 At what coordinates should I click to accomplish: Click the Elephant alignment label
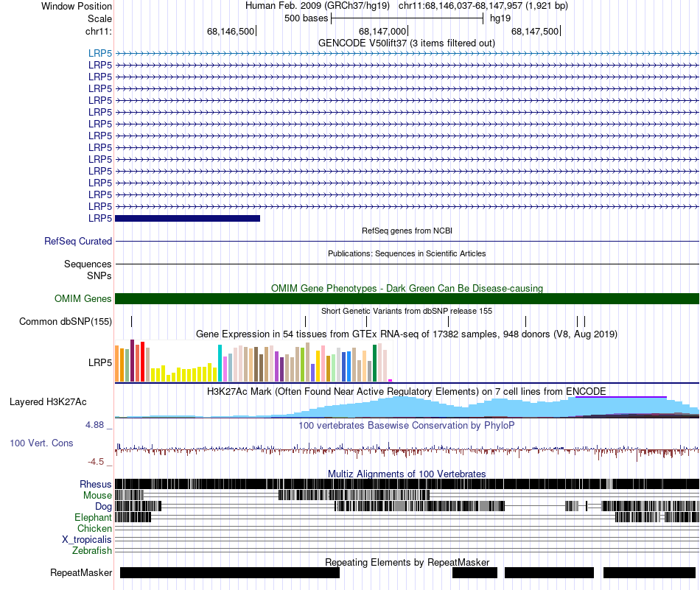pyautogui.click(x=93, y=517)
